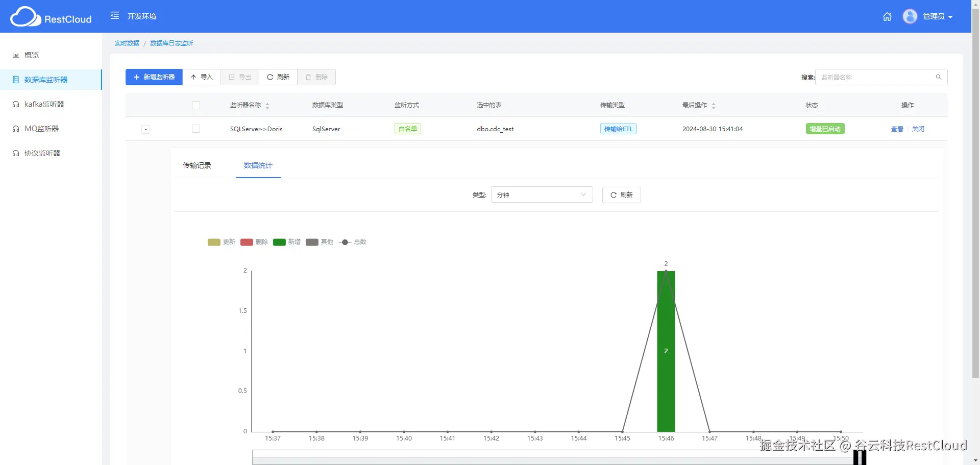Click the RestCloud logo
980x465 pixels.
51,17
